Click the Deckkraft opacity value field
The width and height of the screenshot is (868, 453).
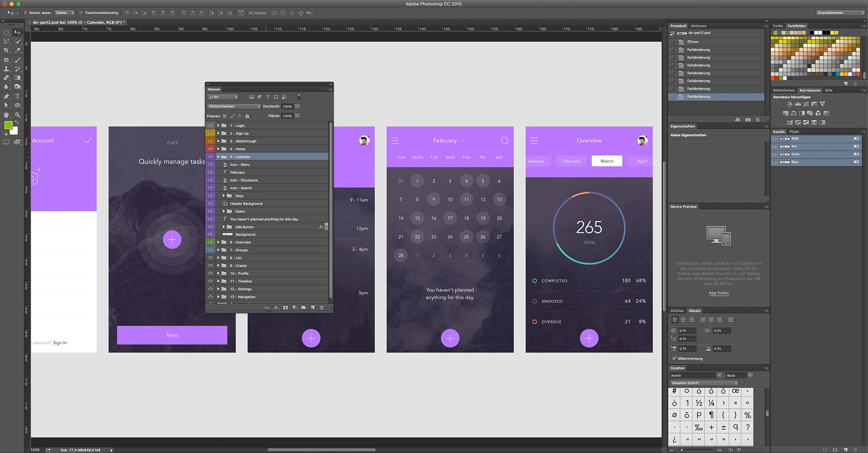288,107
